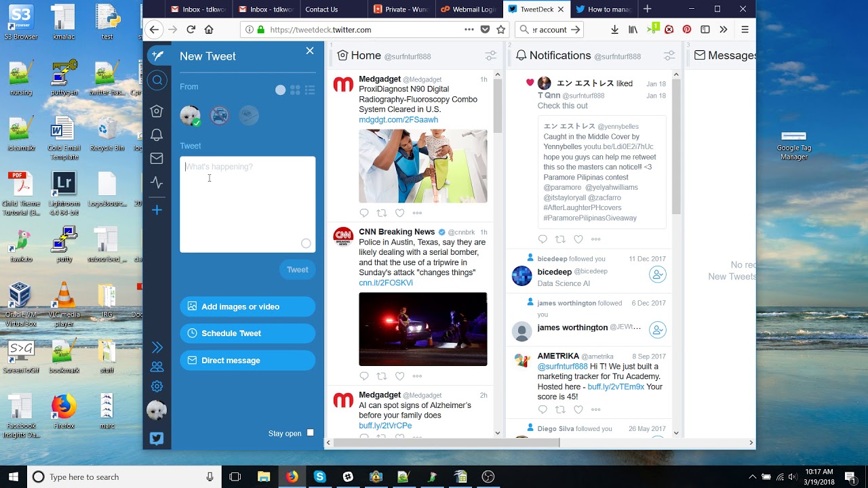Open a new browser tab with plus
The image size is (868, 488).
coord(648,9)
